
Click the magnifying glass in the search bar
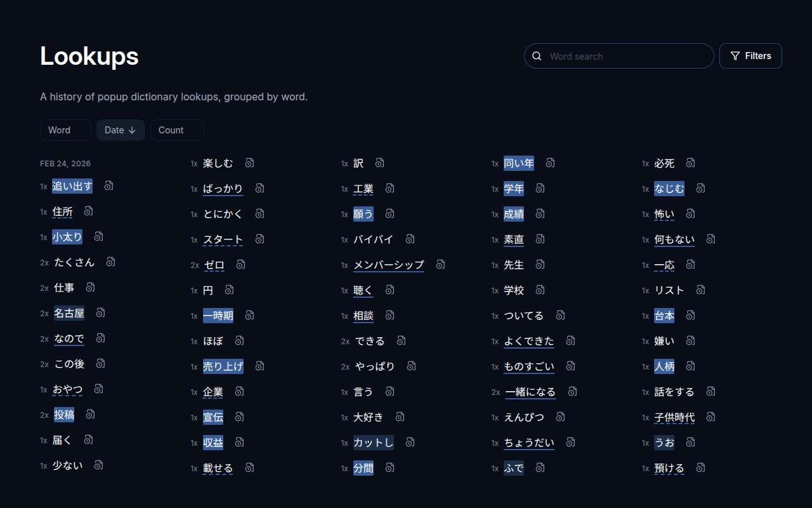click(537, 56)
